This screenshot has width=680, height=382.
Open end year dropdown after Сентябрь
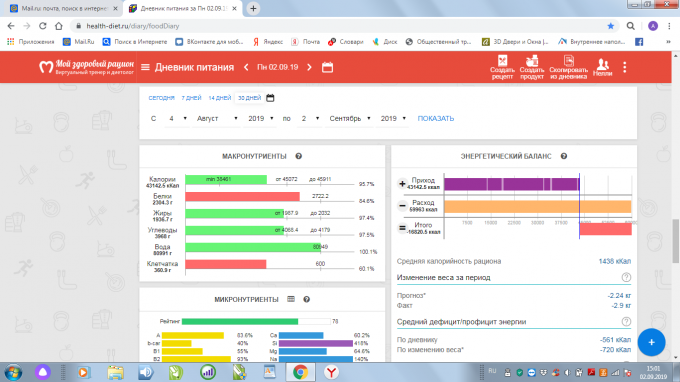tap(393, 118)
